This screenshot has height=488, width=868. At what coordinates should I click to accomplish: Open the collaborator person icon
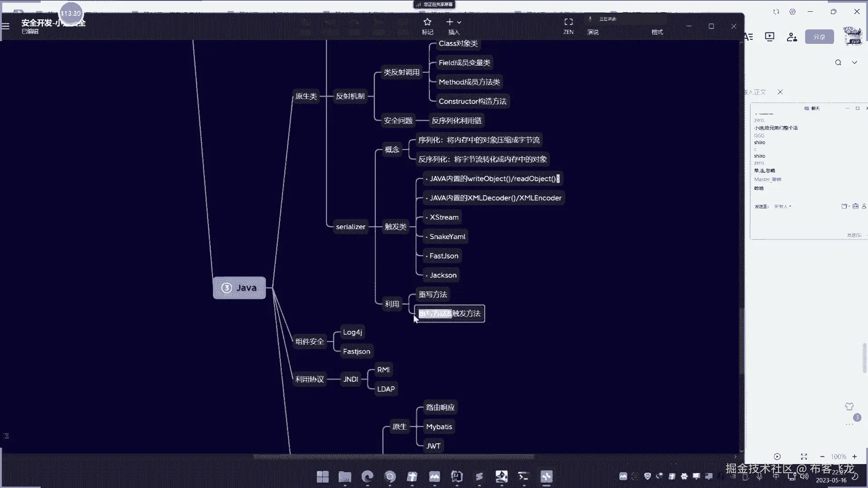pos(792,37)
